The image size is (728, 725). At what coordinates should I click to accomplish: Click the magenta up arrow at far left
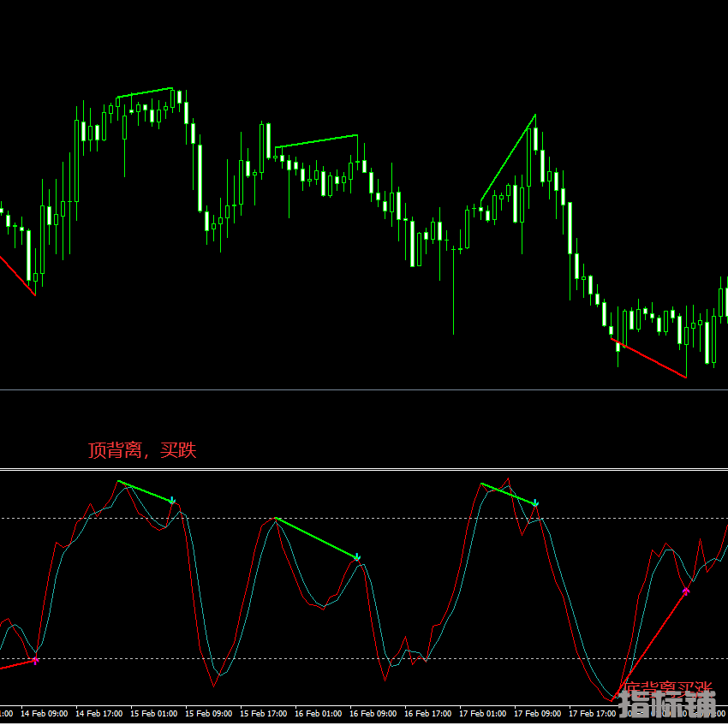point(35,659)
